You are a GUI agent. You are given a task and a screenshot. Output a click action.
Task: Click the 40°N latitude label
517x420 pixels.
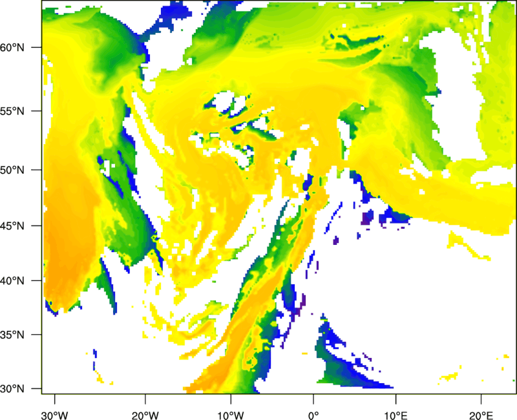pos(12,280)
